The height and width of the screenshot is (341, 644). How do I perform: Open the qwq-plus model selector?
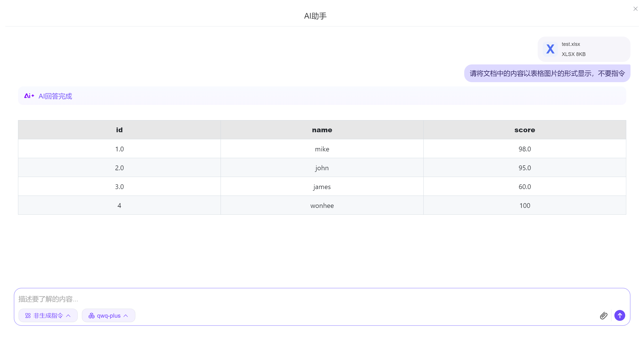click(x=109, y=316)
